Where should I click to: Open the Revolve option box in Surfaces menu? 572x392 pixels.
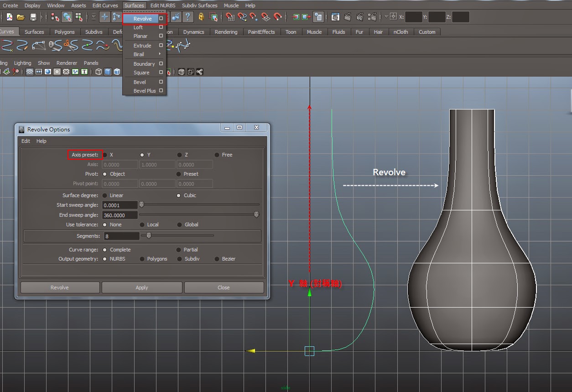[160, 18]
